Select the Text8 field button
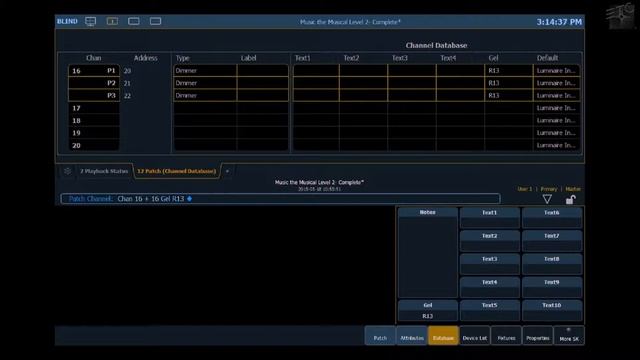This screenshot has width=640, height=360. (552, 264)
